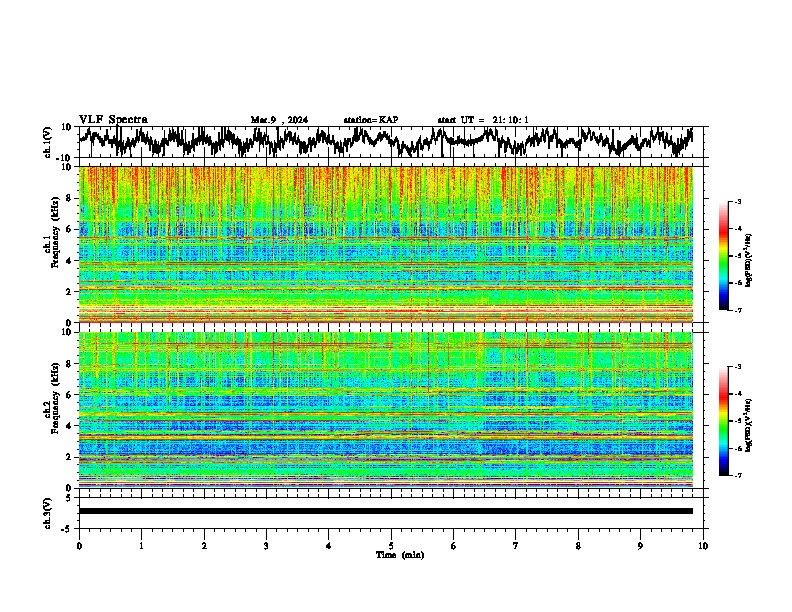792x612 pixels.
Task: Click the "station=KAP" label
Action: (x=371, y=120)
